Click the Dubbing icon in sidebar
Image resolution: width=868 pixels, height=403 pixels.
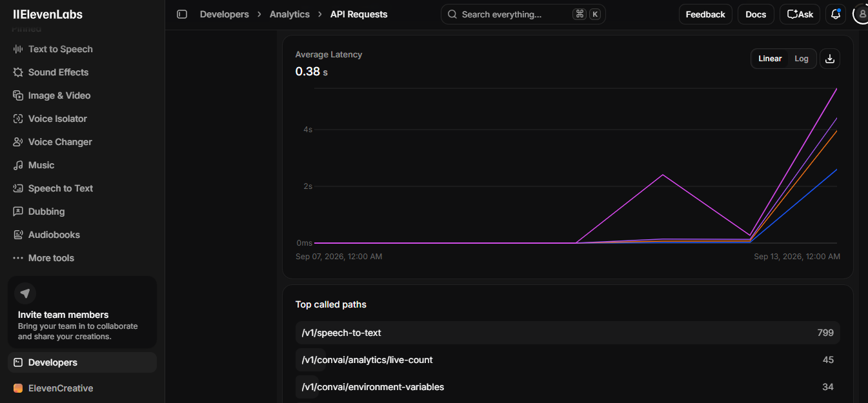pyautogui.click(x=18, y=211)
